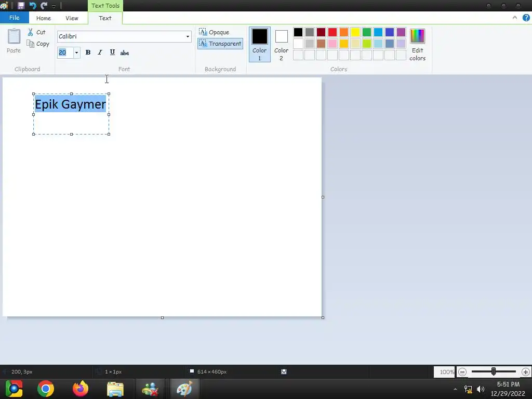The width and height of the screenshot is (532, 399).
Task: Click the Paint taskbar icon
Action: (184, 389)
